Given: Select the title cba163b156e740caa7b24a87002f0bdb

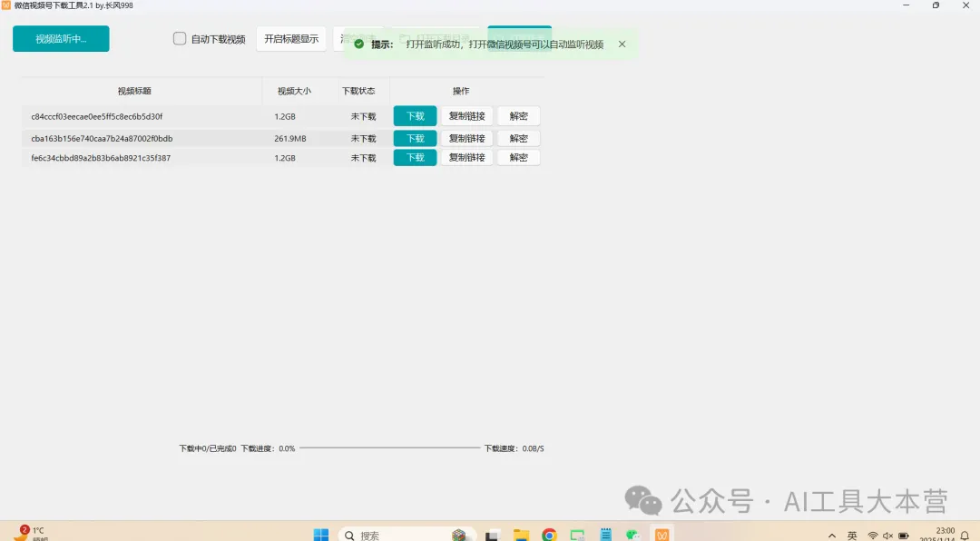Looking at the screenshot, I should point(102,138).
